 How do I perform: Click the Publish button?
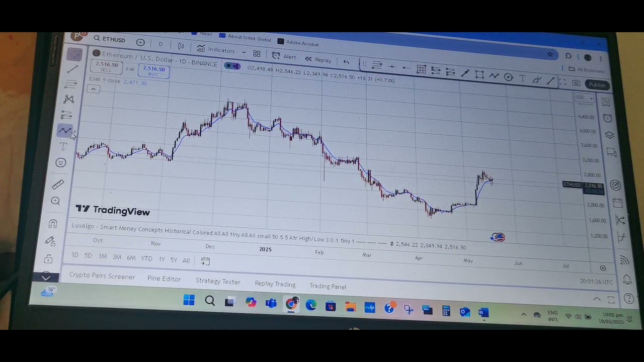click(x=597, y=85)
